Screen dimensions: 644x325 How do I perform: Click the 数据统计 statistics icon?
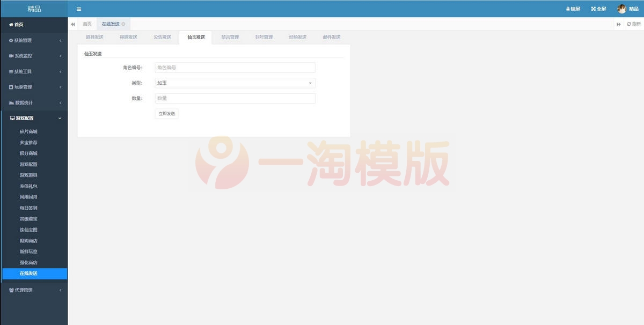11,102
